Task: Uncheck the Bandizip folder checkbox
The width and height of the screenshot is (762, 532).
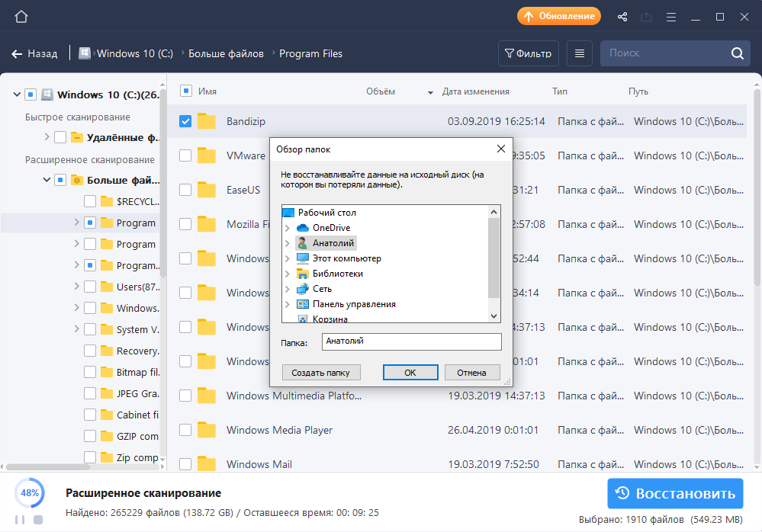Action: [x=185, y=121]
